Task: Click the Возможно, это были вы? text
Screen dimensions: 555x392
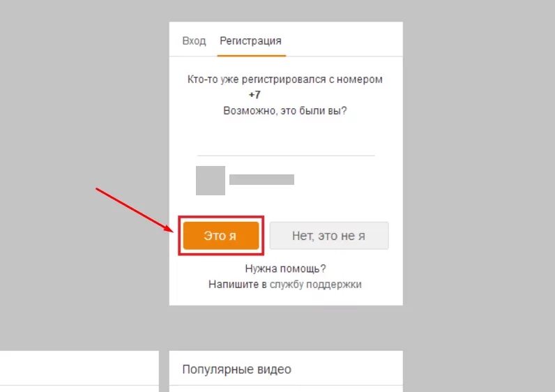Action: tap(285, 111)
